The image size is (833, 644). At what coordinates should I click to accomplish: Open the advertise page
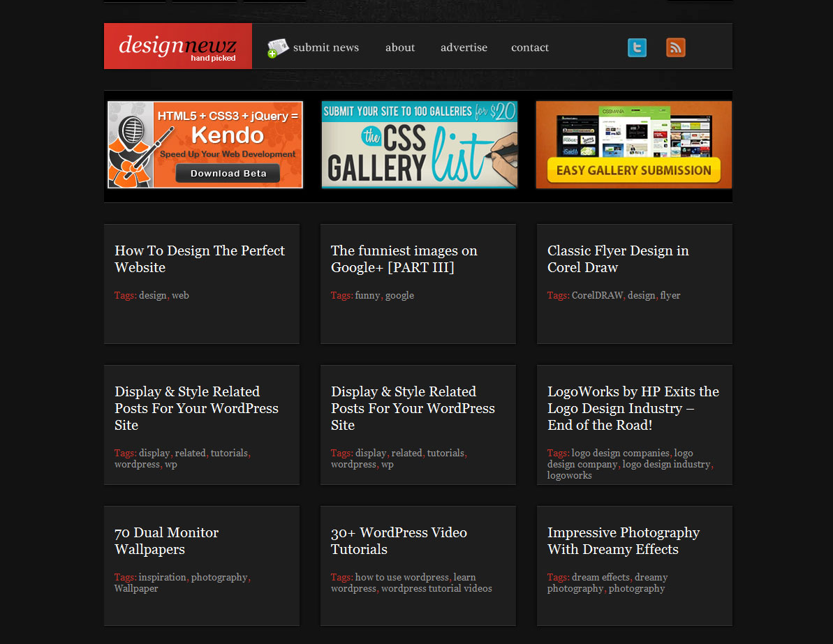point(464,47)
